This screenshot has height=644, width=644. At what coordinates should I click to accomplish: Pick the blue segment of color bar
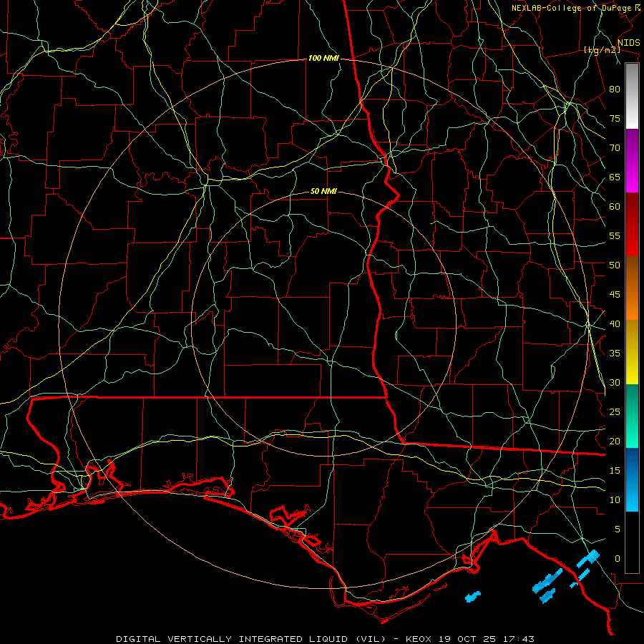632,479
